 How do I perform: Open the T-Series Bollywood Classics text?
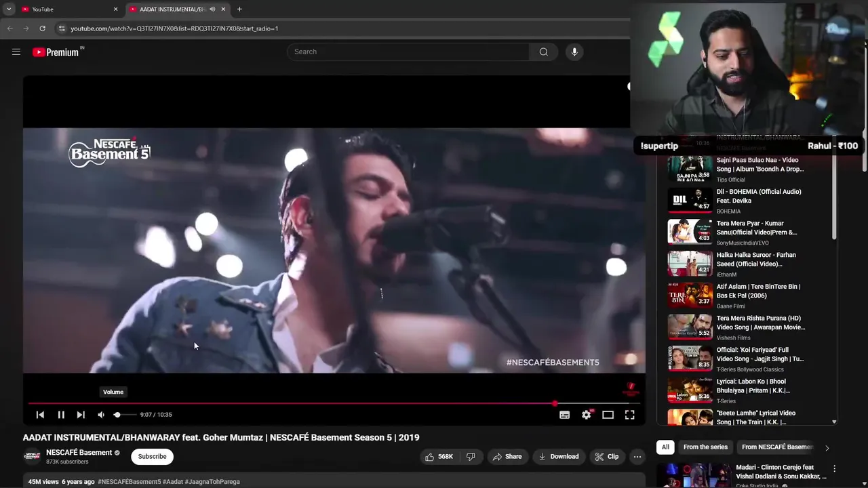click(x=750, y=369)
